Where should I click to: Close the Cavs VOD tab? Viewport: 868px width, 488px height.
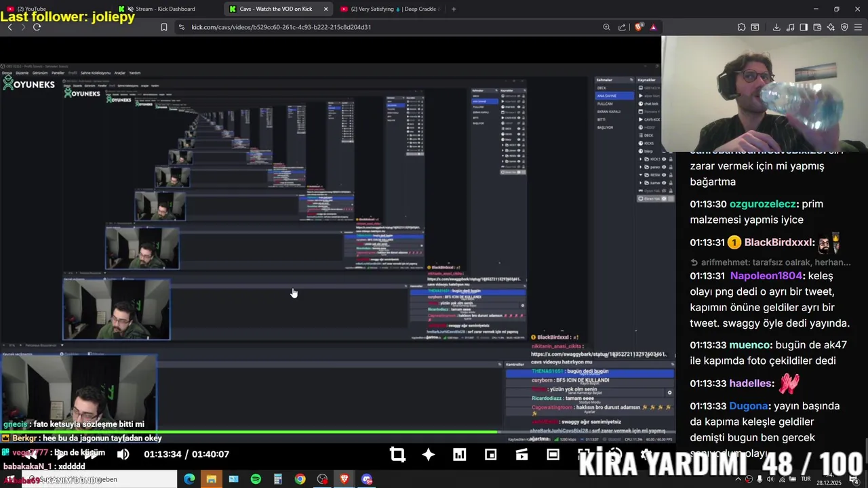pyautogui.click(x=326, y=9)
